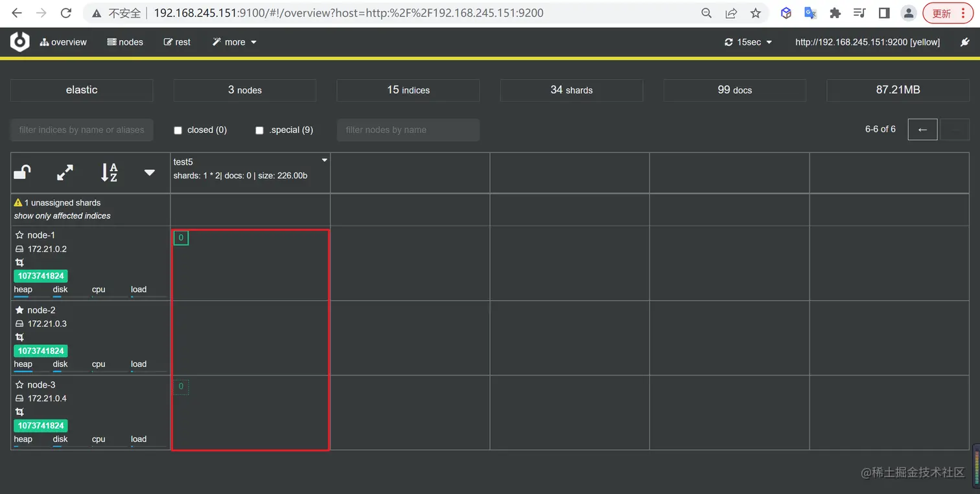980x494 pixels.
Task: Click replica shard 0 on node-3
Action: coord(181,387)
